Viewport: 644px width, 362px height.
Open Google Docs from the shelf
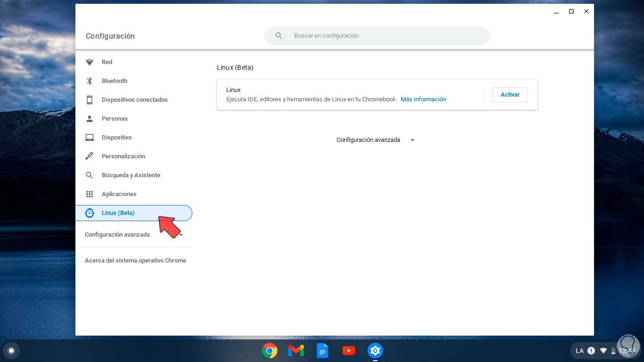pos(322,351)
